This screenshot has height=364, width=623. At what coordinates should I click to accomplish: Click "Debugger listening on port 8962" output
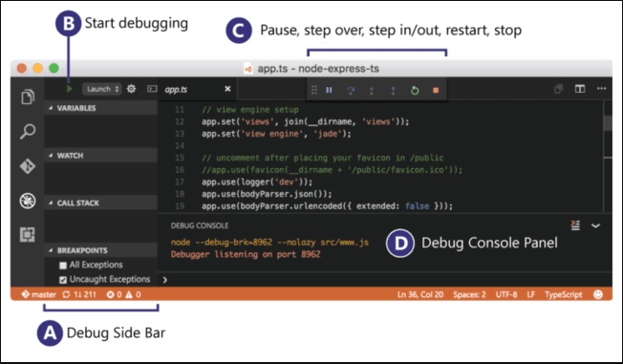246,254
